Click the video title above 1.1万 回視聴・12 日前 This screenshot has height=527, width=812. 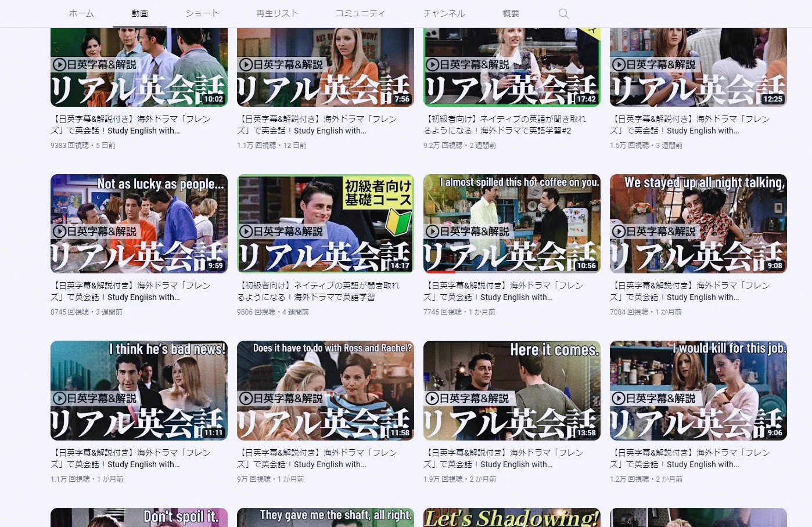[317, 125]
